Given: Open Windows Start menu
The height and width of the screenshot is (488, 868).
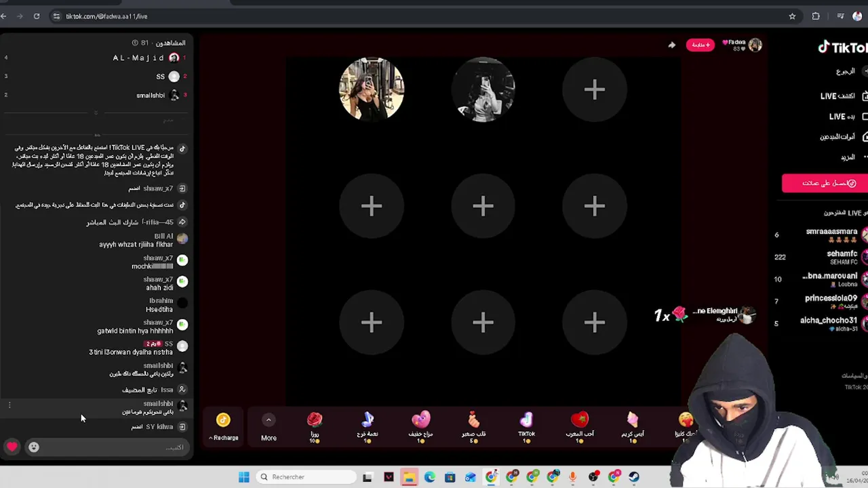Looking at the screenshot, I should 244,477.
